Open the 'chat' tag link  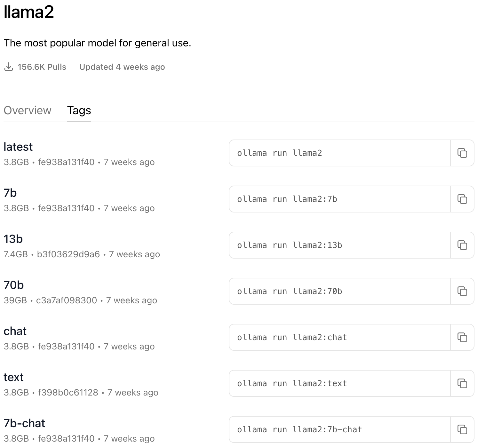[x=15, y=331]
